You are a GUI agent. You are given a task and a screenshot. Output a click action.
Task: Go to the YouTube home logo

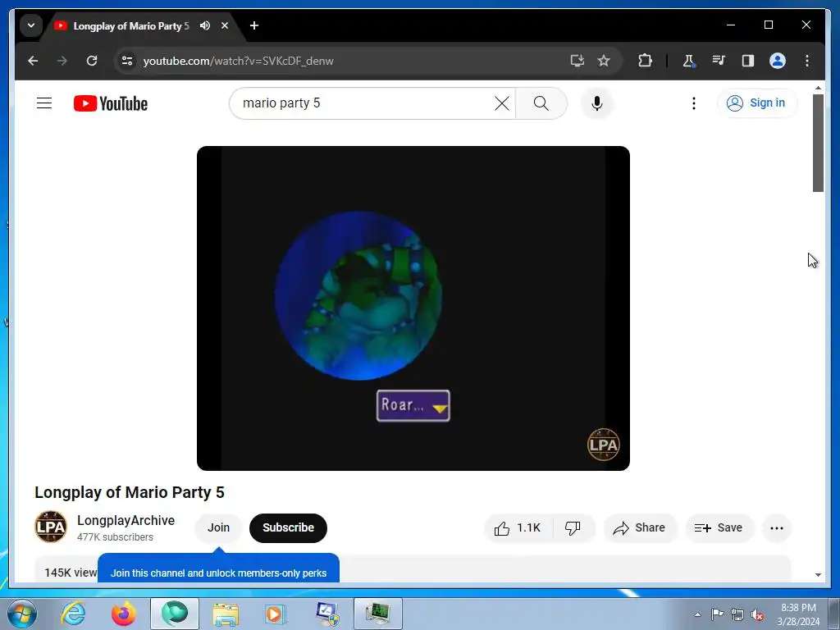click(x=111, y=103)
